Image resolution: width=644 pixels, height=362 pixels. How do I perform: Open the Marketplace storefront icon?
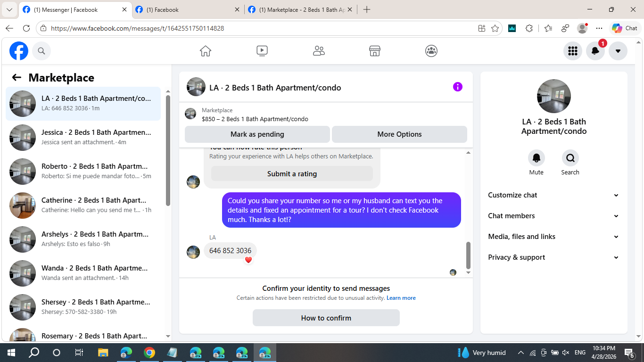coord(375,51)
